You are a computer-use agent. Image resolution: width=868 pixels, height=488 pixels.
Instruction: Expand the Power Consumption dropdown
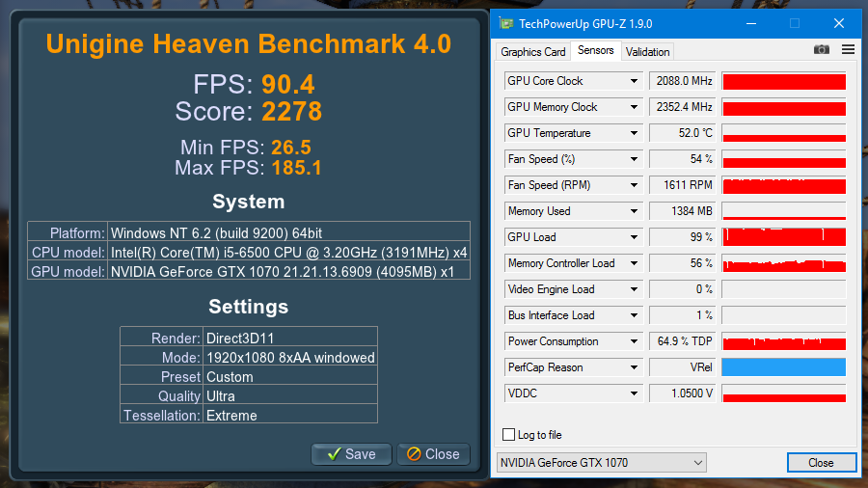tap(634, 341)
